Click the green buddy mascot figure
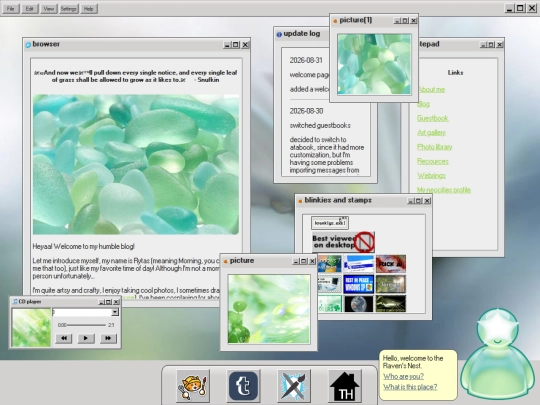Image resolution: width=540 pixels, height=405 pixels. point(498,355)
